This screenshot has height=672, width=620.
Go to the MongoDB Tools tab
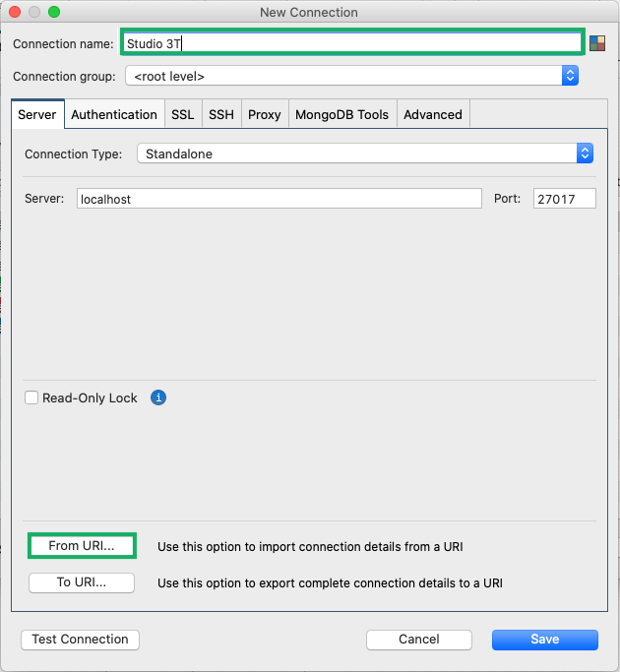pyautogui.click(x=342, y=114)
